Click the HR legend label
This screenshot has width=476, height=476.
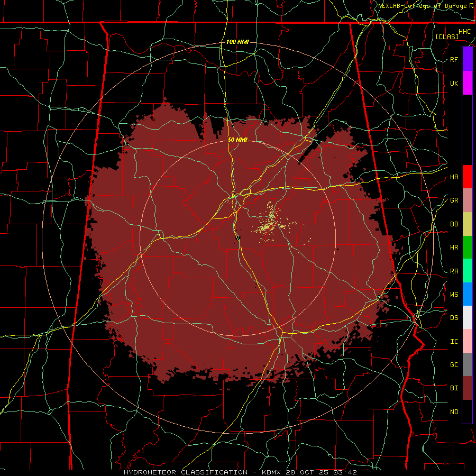click(x=454, y=248)
